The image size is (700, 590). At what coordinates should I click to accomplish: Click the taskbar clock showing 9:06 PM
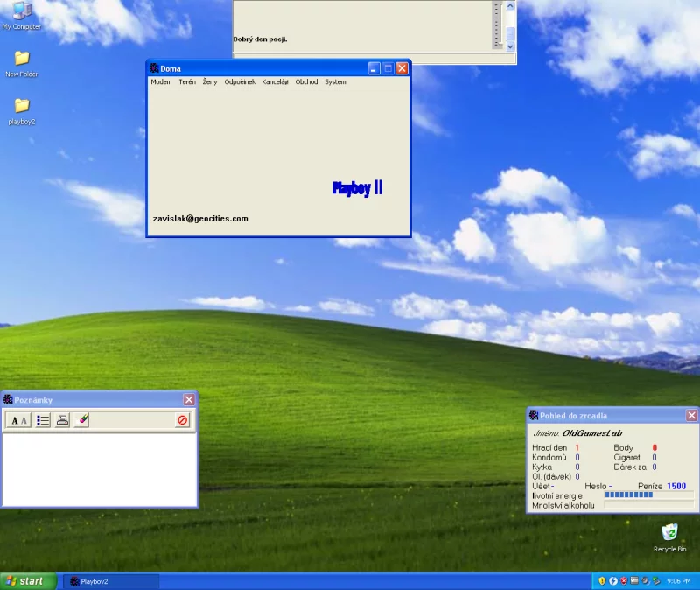tap(679, 581)
